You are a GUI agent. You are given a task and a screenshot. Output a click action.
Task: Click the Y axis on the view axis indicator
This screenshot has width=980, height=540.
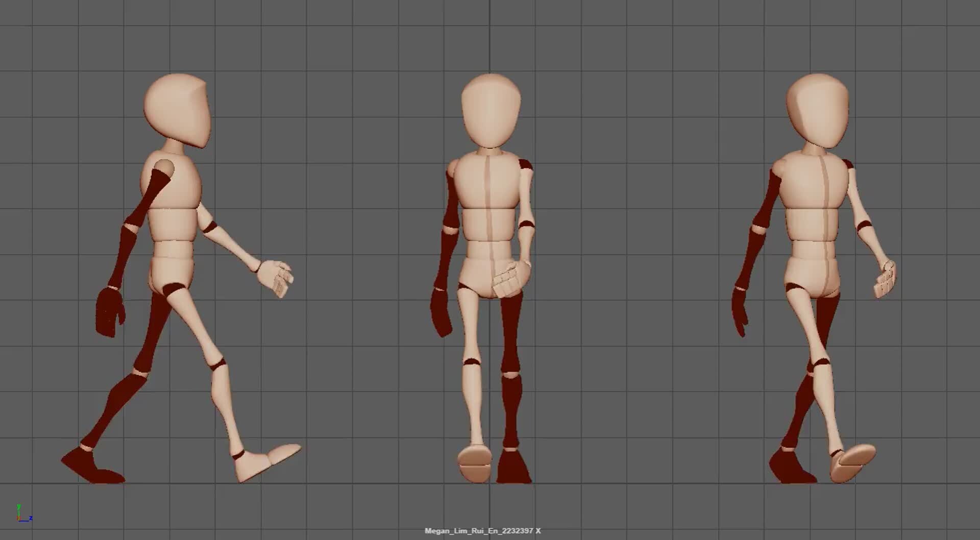19,507
